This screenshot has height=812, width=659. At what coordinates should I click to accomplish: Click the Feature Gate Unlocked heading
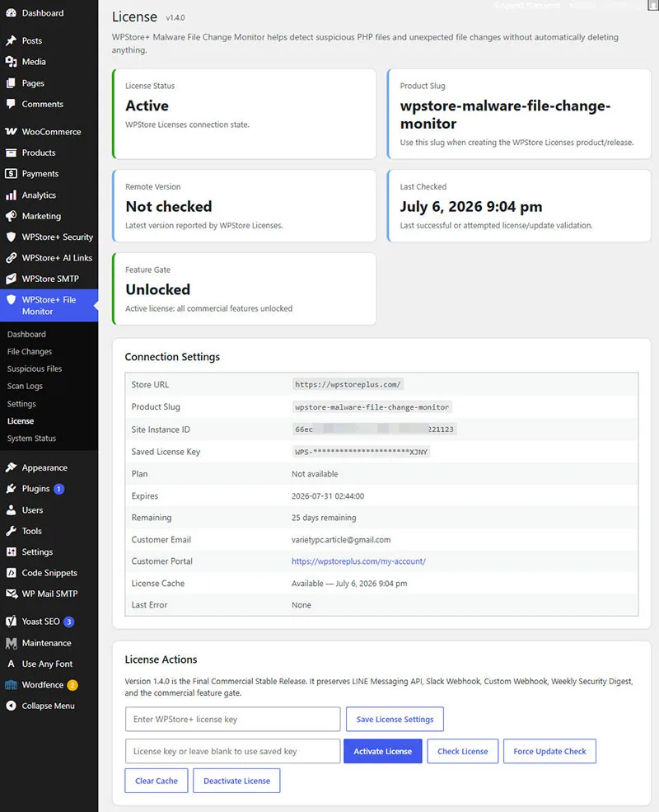pyautogui.click(x=158, y=289)
